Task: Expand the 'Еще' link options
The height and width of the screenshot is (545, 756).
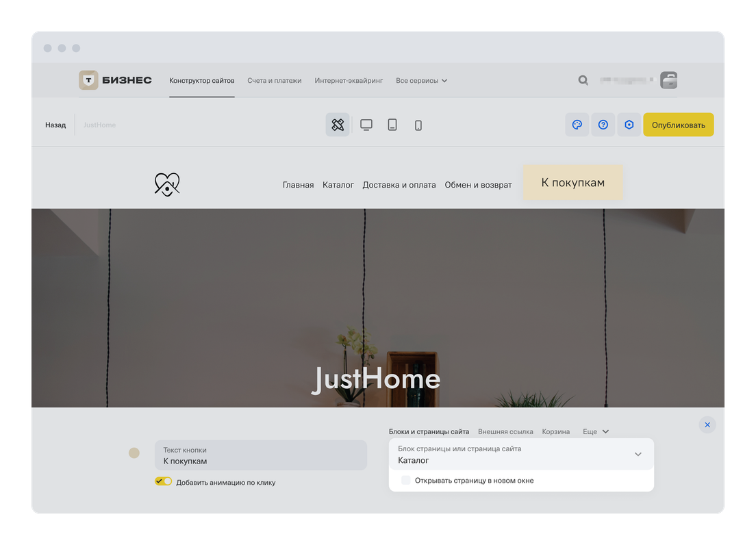Action: point(595,431)
